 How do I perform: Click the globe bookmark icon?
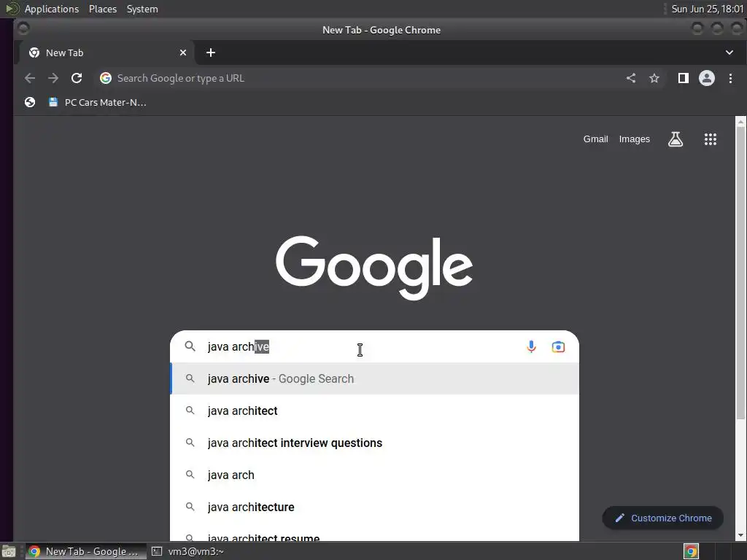coord(30,102)
